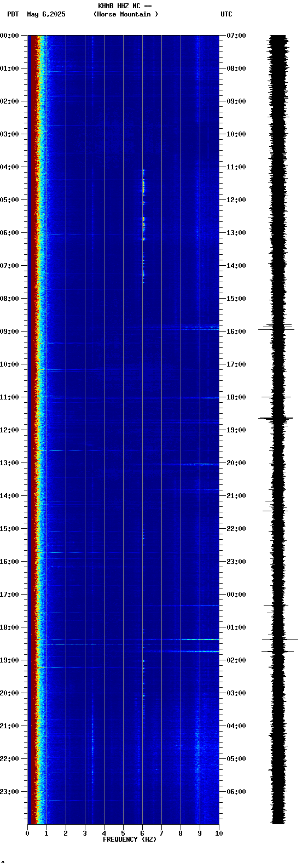The width and height of the screenshot is (302, 868).
Task: Click the 00:00 PDT time label
Action: tap(9, 36)
